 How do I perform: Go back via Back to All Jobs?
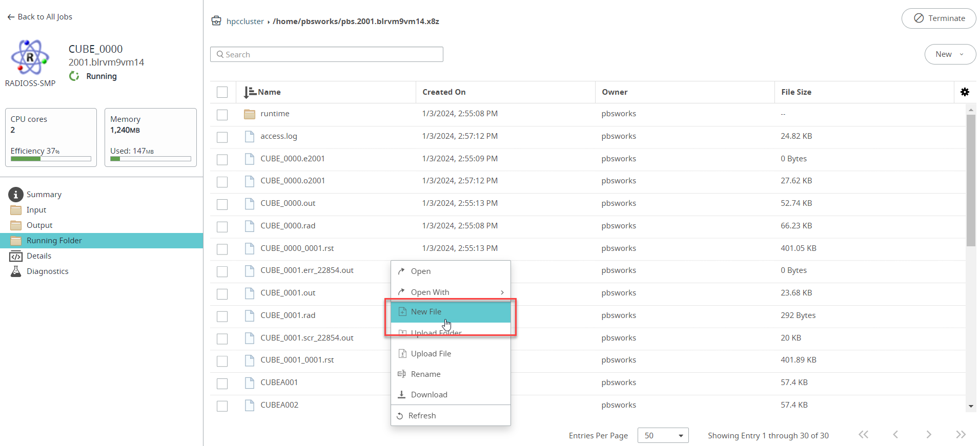coord(40,17)
